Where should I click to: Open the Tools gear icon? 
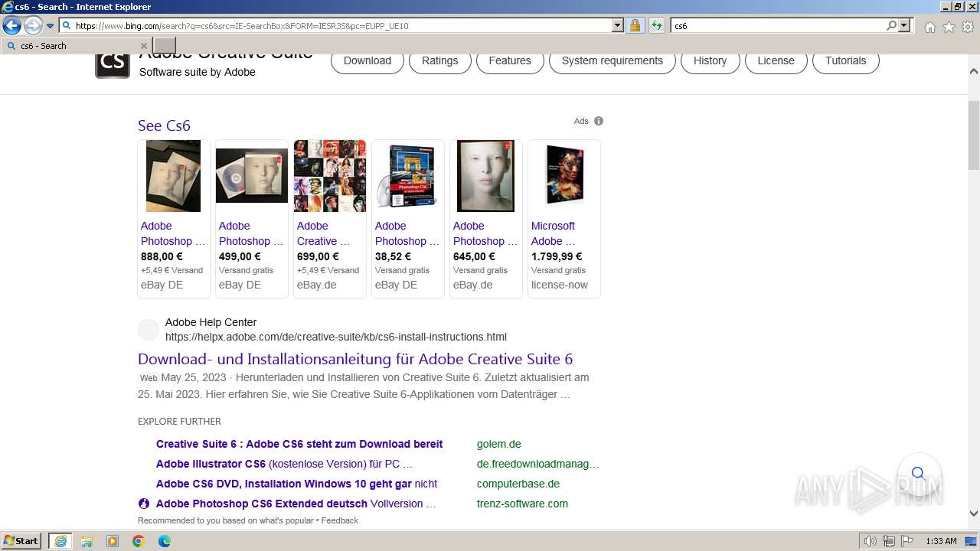pos(968,27)
